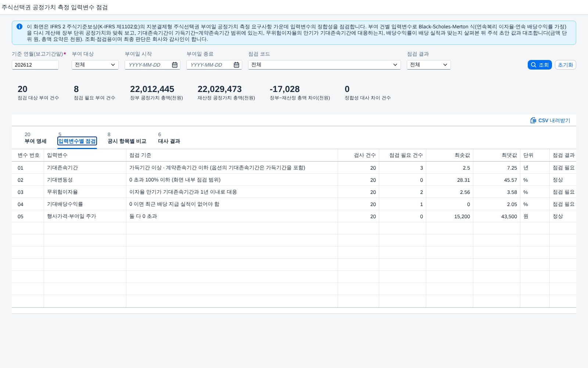Click the 22,029,473 재산정 공정가치 총액 value
The height and width of the screenshot is (368, 588).
click(220, 89)
